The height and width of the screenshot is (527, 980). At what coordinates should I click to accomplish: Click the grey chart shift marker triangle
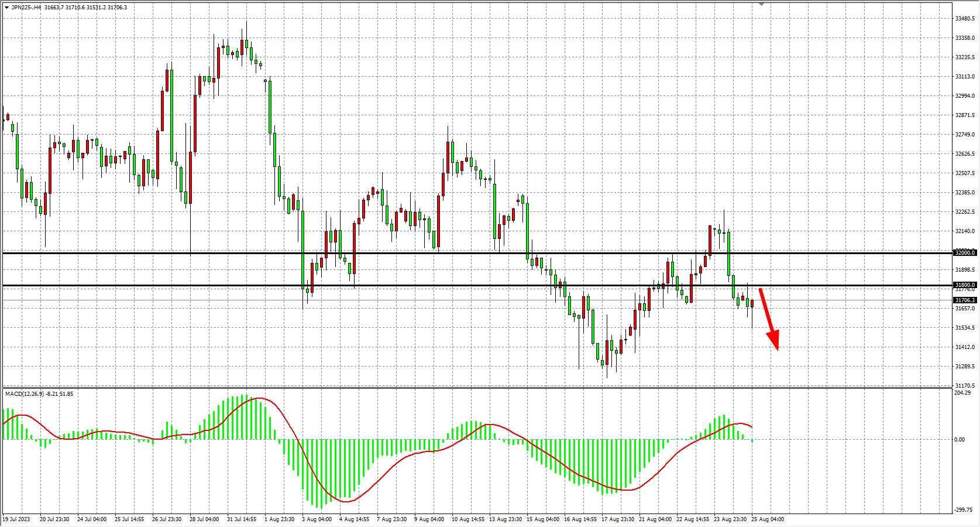pos(761,4)
